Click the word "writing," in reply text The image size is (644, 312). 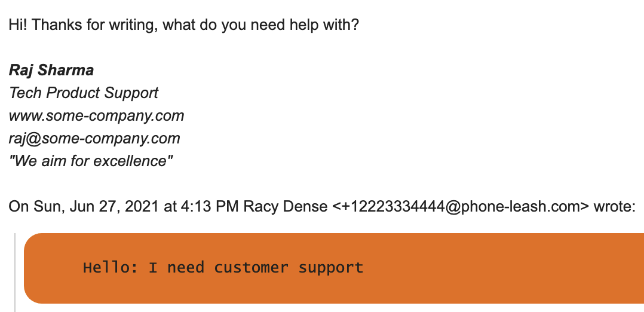133,25
